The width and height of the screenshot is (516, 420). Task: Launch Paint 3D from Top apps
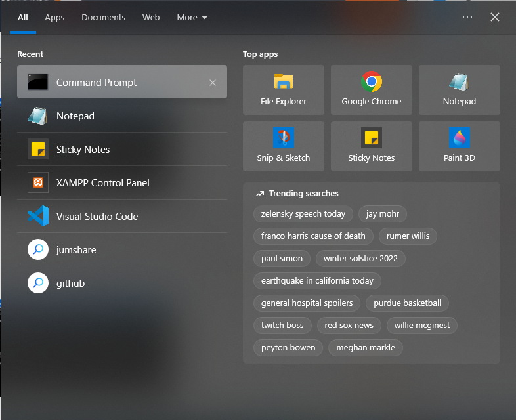[460, 146]
